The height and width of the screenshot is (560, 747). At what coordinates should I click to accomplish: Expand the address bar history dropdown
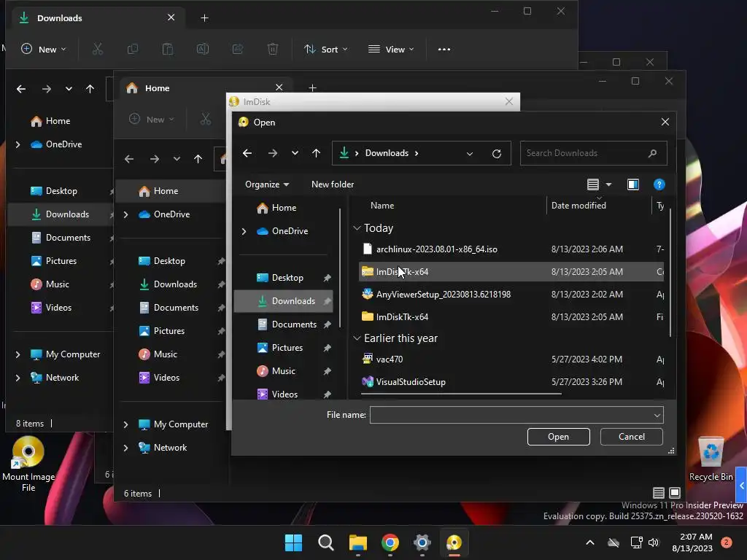point(470,153)
